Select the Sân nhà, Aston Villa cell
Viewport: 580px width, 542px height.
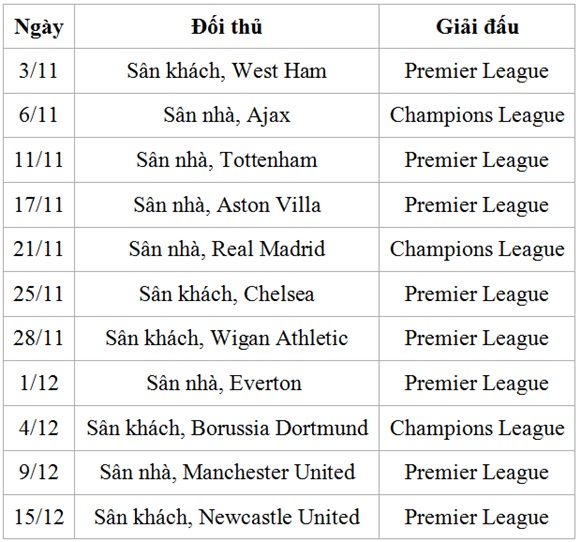[227, 205]
